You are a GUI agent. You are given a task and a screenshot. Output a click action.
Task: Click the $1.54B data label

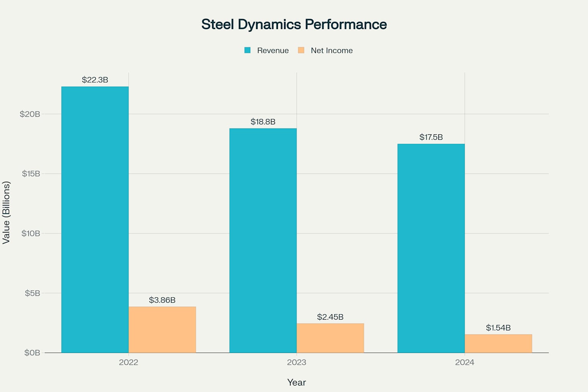coord(498,327)
